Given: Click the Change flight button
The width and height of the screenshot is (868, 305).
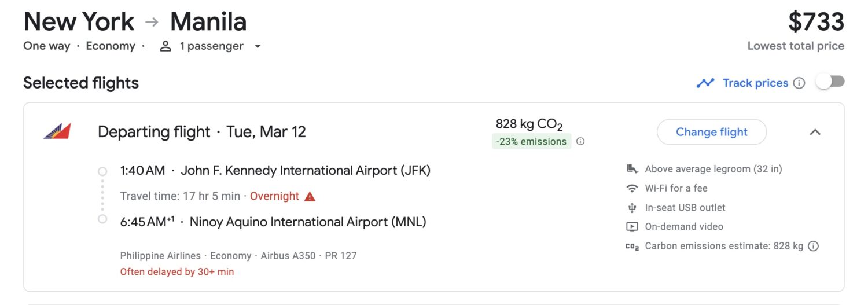Looking at the screenshot, I should click(x=712, y=132).
